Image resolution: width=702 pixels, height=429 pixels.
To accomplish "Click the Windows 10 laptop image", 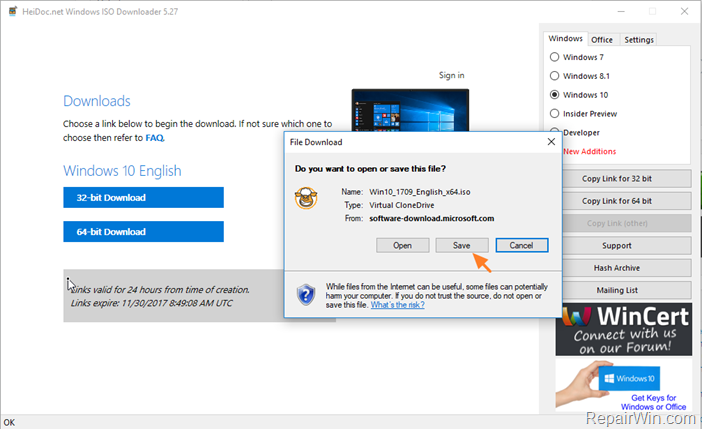I will [x=410, y=110].
